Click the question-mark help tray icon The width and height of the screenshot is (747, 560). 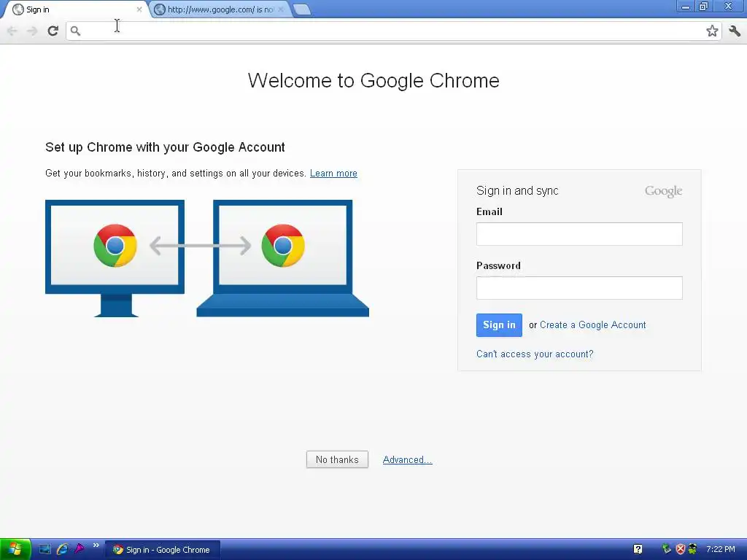638,550
